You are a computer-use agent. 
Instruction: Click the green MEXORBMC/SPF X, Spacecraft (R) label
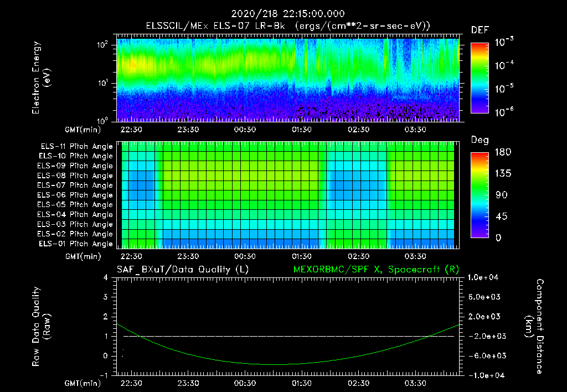376,270
